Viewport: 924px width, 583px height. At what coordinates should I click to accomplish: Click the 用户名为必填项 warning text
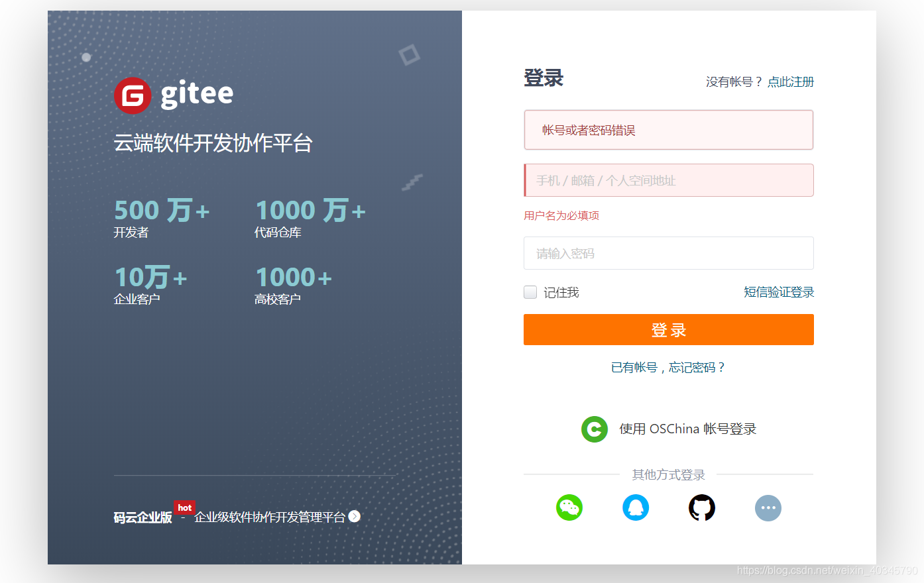(561, 215)
